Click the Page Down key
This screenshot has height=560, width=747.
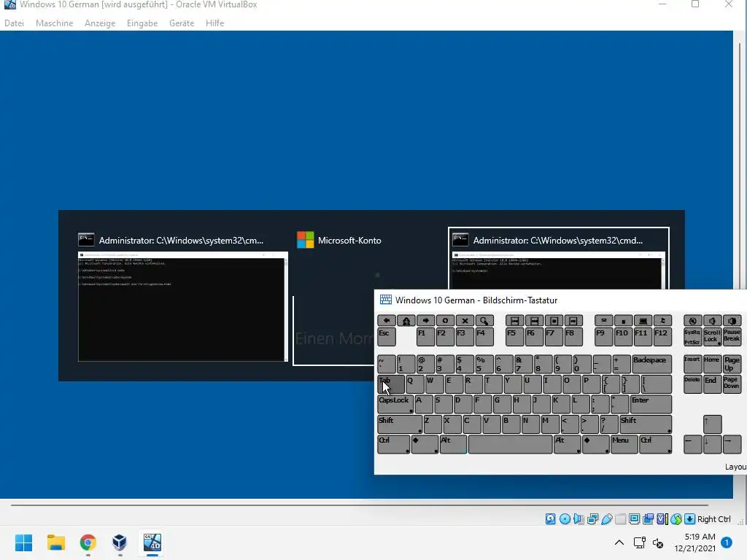click(x=732, y=384)
